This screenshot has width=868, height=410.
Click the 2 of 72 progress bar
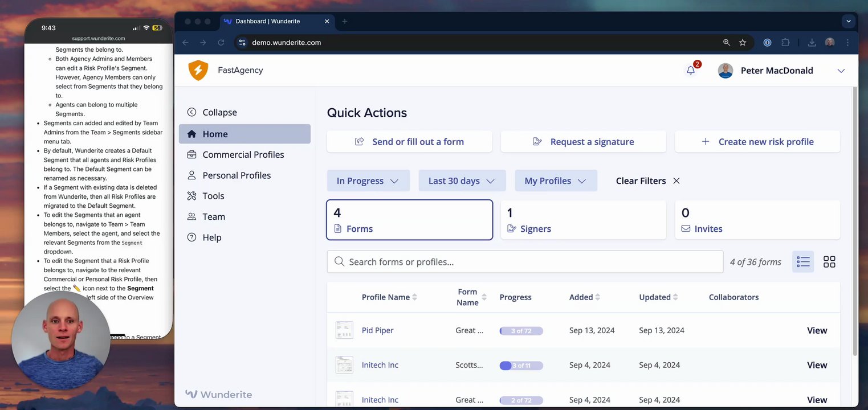(x=521, y=400)
